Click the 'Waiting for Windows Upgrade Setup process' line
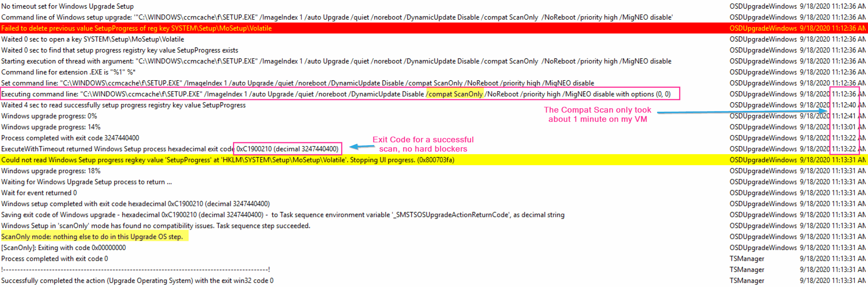The image size is (868, 287). click(x=86, y=182)
